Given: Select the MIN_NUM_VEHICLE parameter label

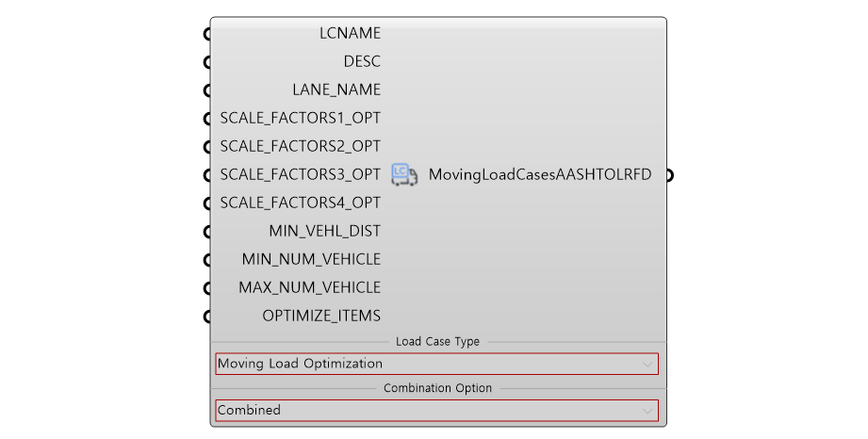Looking at the screenshot, I should point(311,259).
